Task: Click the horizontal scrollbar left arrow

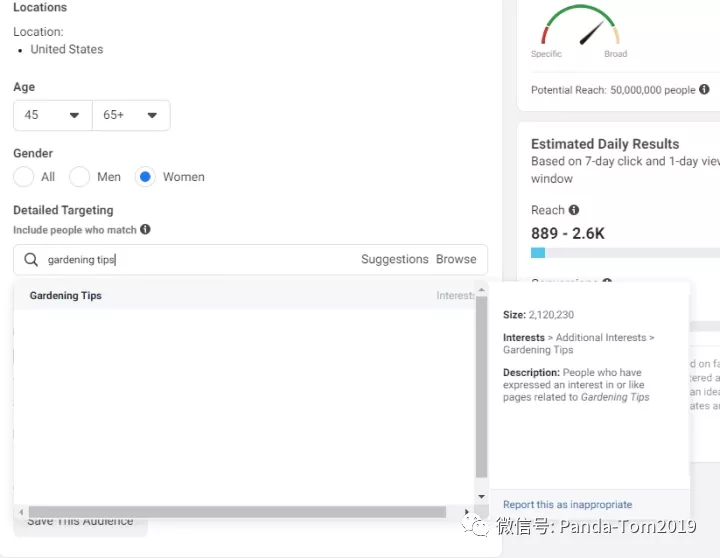Action: point(21,512)
